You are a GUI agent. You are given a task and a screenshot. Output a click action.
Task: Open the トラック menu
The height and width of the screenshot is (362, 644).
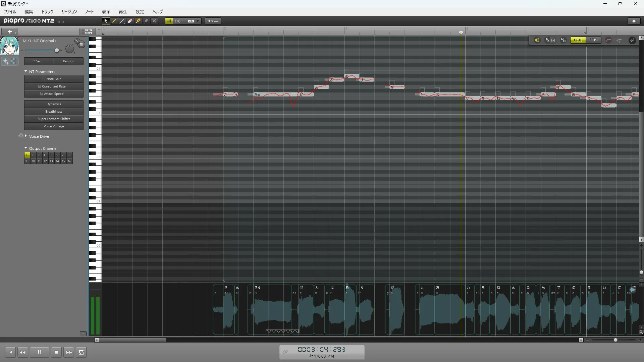(47, 12)
